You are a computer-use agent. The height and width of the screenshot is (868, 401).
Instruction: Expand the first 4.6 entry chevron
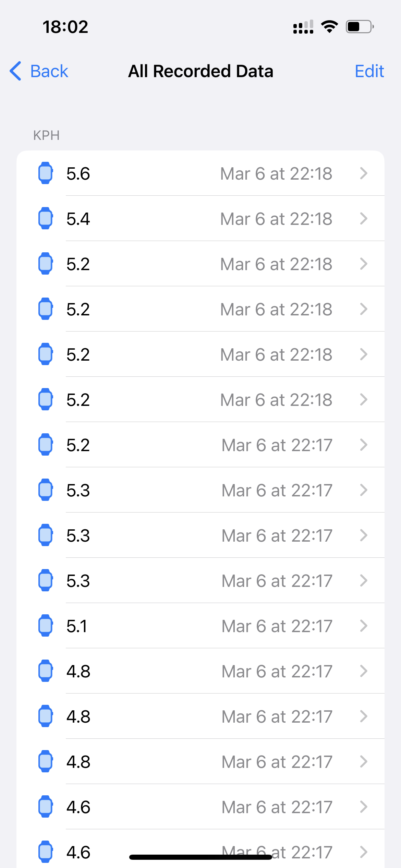click(x=364, y=807)
